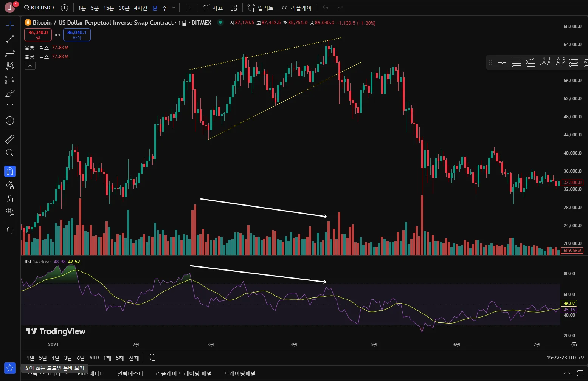Viewport: 588px width, 381px height.
Task: Toggle lock all drawings
Action: tap(10, 198)
